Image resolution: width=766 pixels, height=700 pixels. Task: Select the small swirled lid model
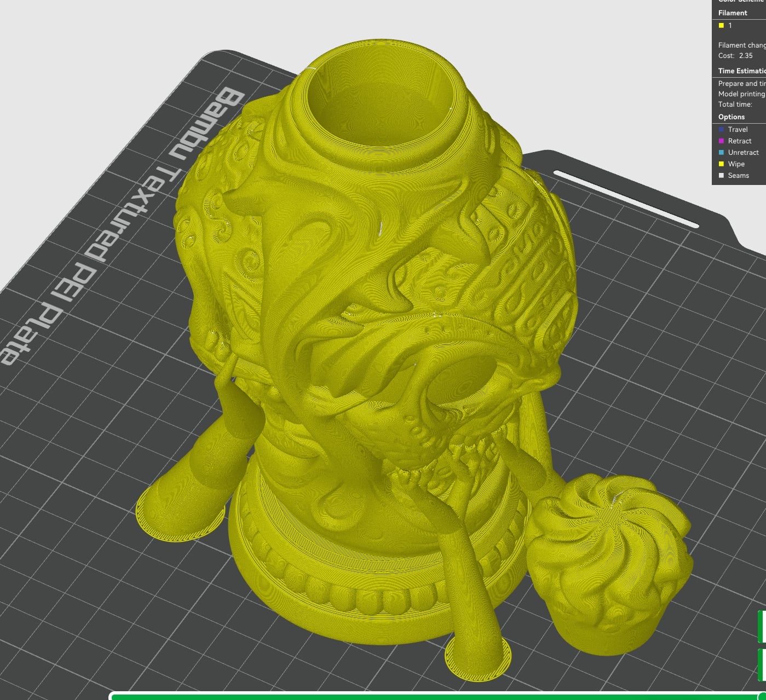click(609, 564)
